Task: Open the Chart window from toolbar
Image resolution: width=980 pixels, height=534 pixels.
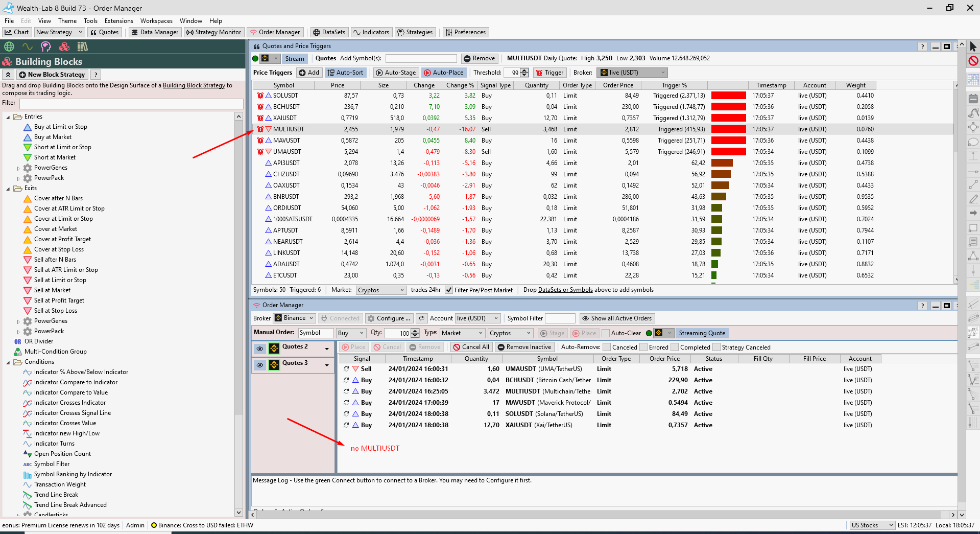Action: (x=17, y=32)
